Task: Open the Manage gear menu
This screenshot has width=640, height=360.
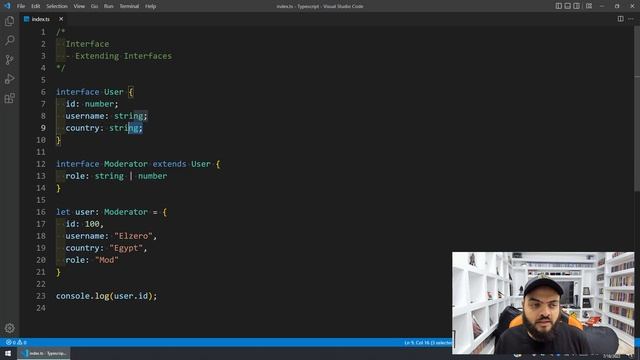Action: tap(9, 328)
